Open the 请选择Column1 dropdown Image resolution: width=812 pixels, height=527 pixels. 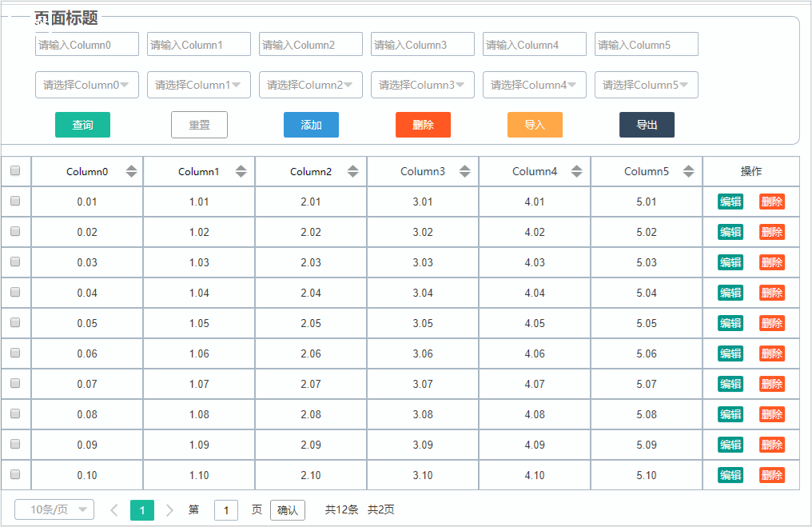click(x=199, y=85)
